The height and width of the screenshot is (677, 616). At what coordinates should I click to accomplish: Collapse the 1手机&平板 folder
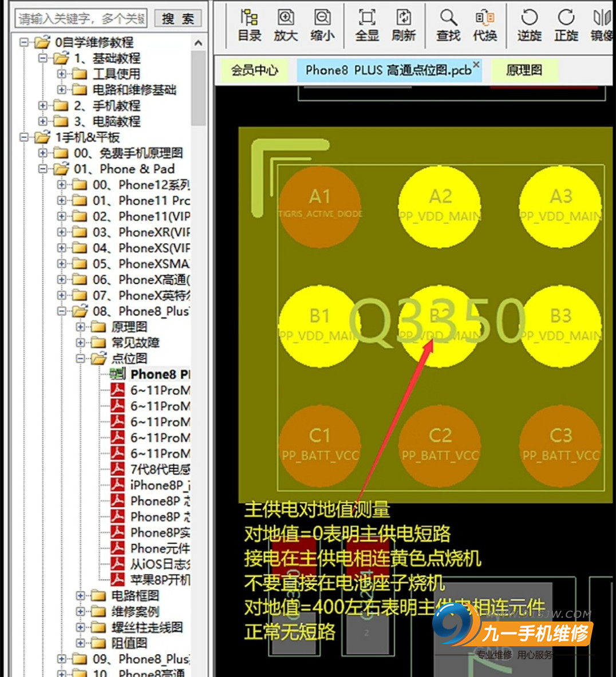coord(24,137)
